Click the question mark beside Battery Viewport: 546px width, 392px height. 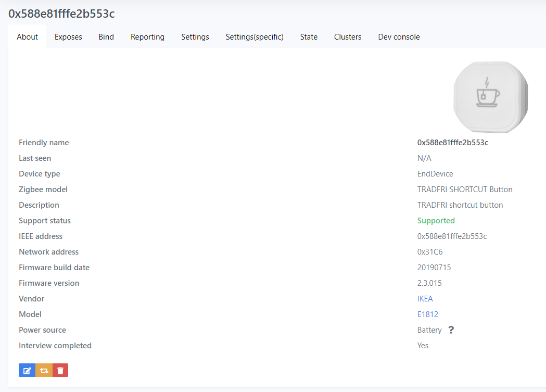[451, 330]
